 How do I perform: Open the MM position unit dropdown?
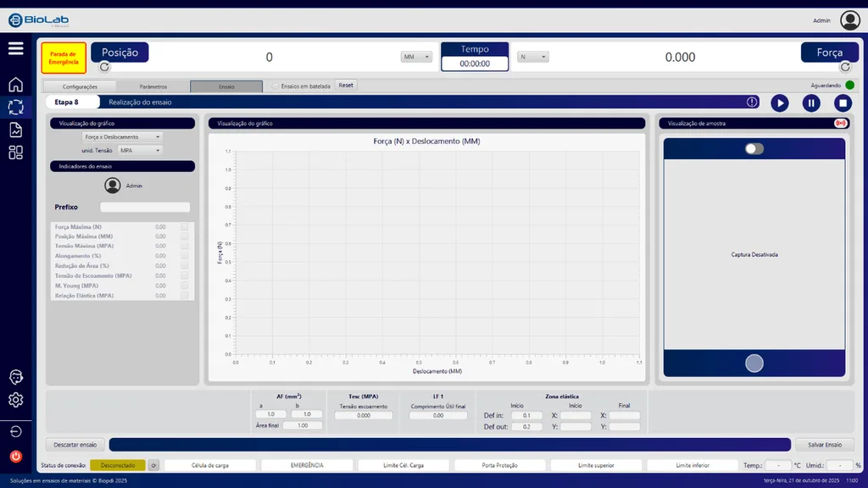coord(416,57)
